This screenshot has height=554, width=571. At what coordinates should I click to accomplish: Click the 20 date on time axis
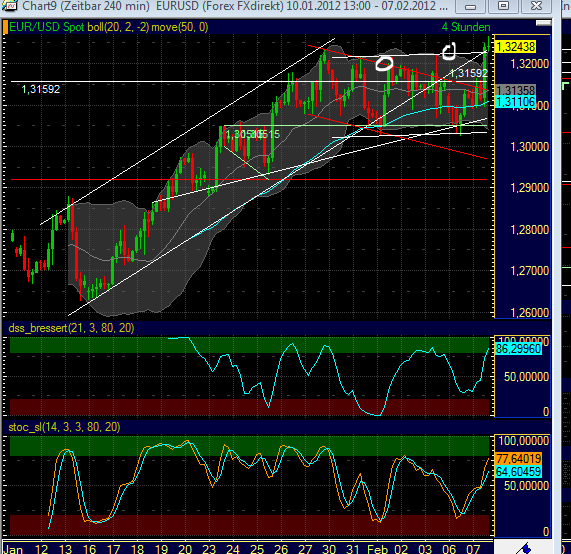tap(185, 549)
